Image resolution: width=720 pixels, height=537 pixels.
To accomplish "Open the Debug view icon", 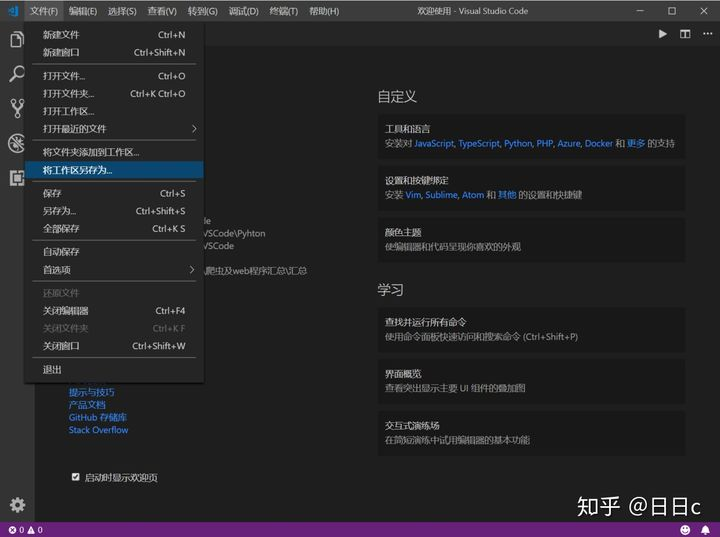I will [17, 143].
